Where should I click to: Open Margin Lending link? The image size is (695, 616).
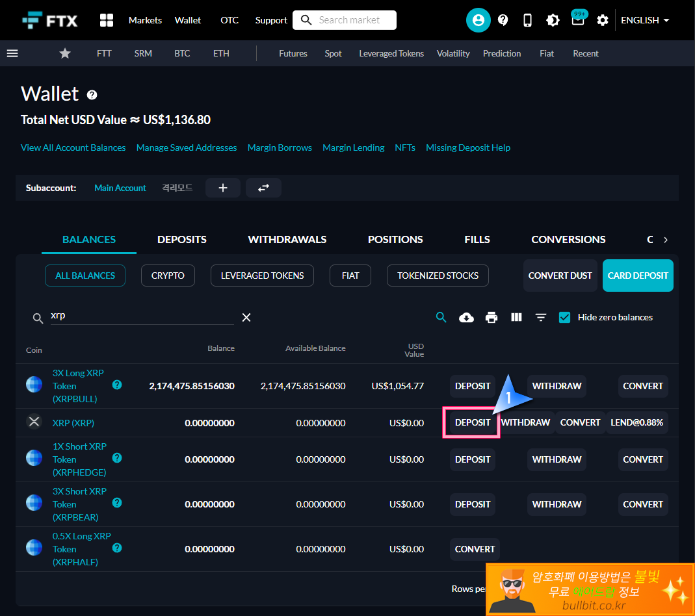click(353, 148)
